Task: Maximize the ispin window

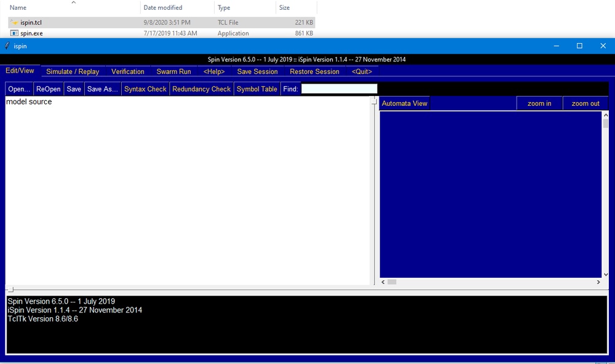Action: coord(579,46)
